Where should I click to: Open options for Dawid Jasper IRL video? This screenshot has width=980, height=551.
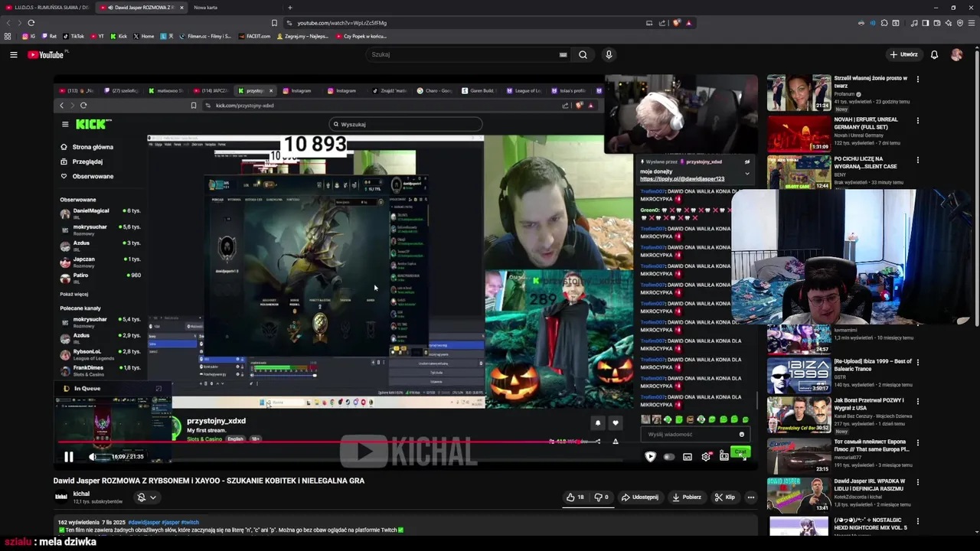(917, 482)
